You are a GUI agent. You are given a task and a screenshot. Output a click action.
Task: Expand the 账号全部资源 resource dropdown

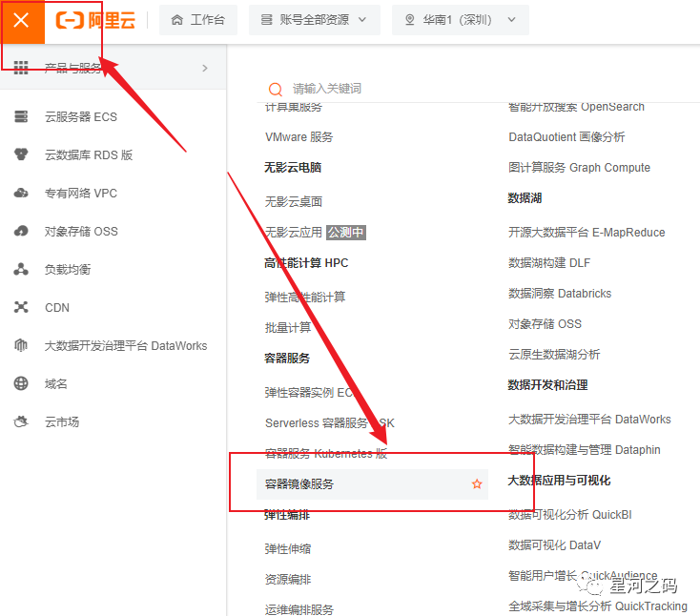pos(315,20)
